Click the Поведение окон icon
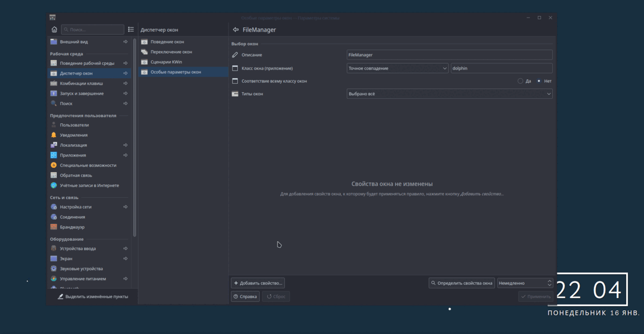The image size is (644, 334). point(144,42)
